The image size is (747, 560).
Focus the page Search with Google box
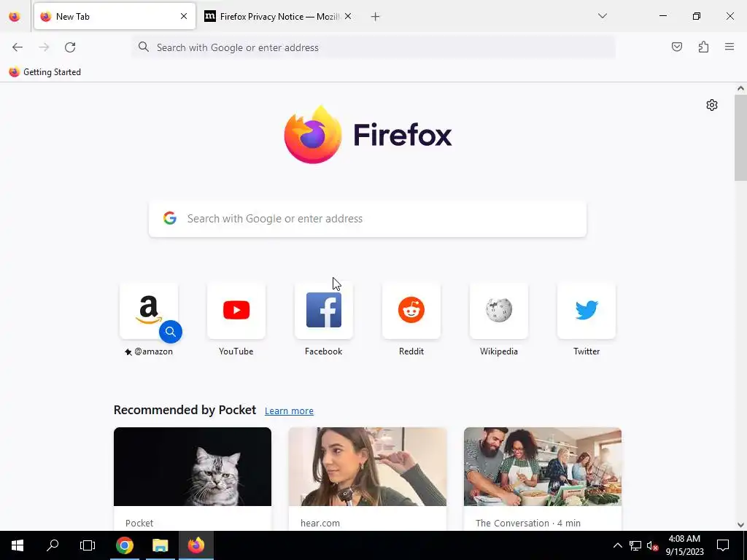(368, 219)
